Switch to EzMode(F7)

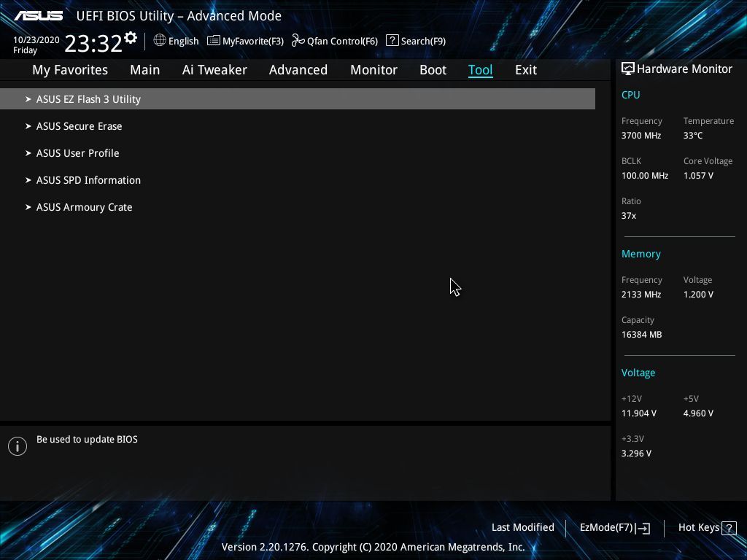point(614,528)
